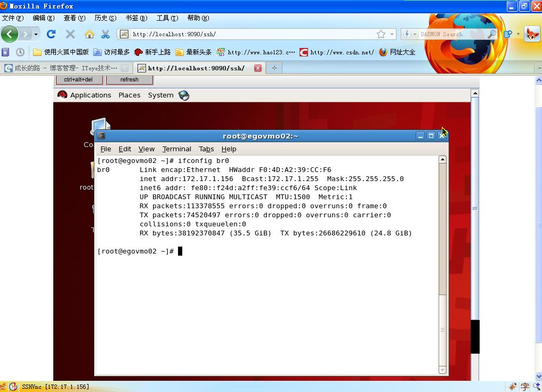Open the search engine dropdown arrow
The width and height of the screenshot is (542, 392).
coord(415,34)
